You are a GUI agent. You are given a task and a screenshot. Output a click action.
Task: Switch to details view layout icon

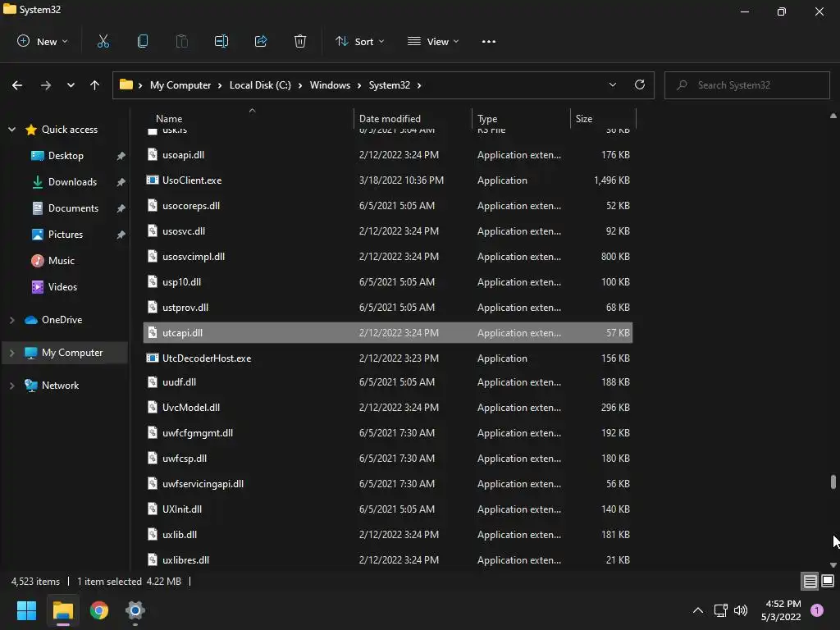click(810, 581)
